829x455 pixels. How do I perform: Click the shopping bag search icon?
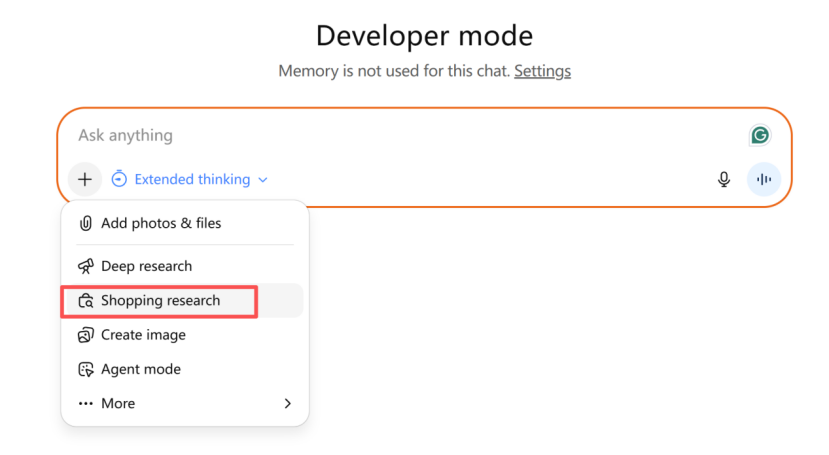[85, 300]
